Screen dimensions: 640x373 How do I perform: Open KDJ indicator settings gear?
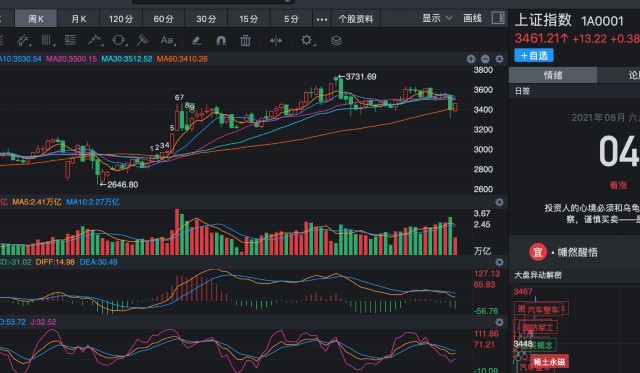[499, 322]
